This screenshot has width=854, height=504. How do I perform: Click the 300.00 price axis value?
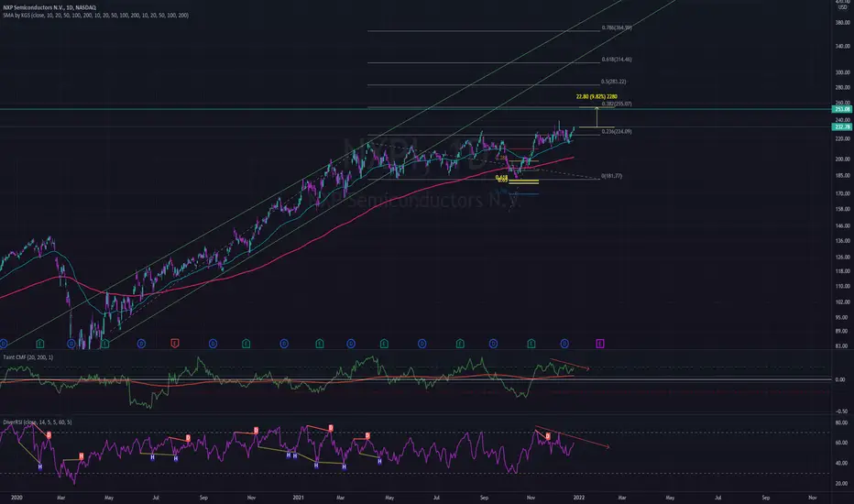pos(843,72)
